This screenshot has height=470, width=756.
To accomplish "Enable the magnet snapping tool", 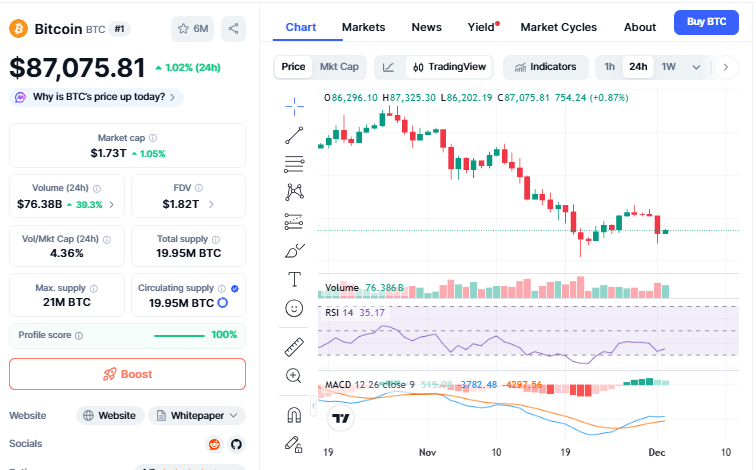I will click(x=294, y=414).
